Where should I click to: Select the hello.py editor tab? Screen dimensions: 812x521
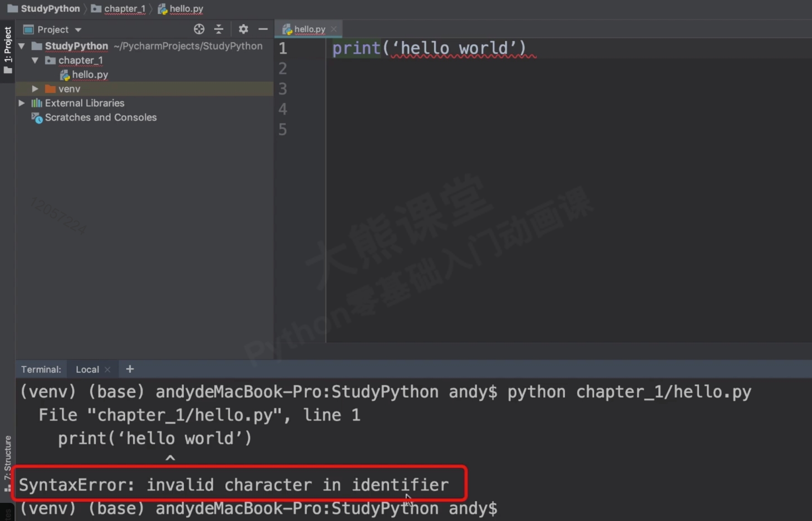point(309,29)
